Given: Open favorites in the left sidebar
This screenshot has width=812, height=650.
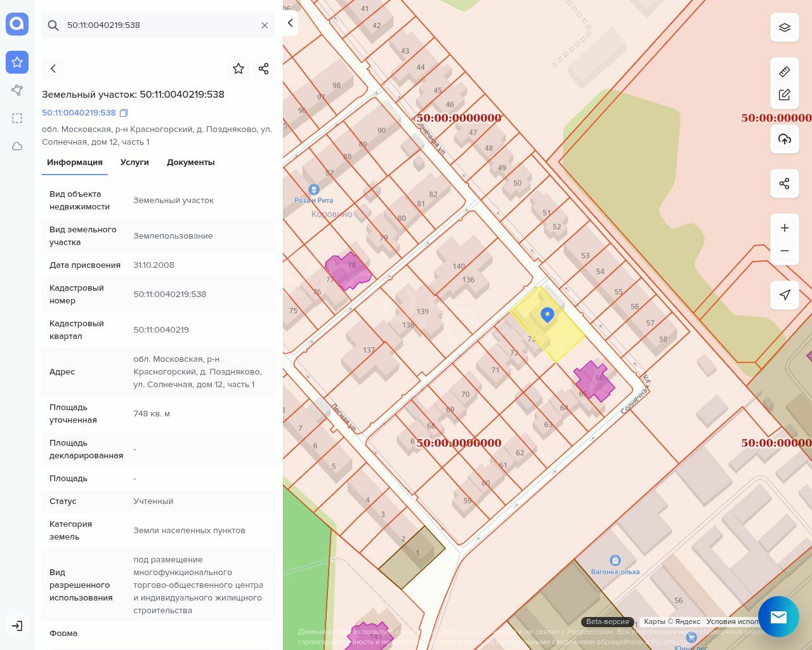Looking at the screenshot, I should [x=17, y=62].
